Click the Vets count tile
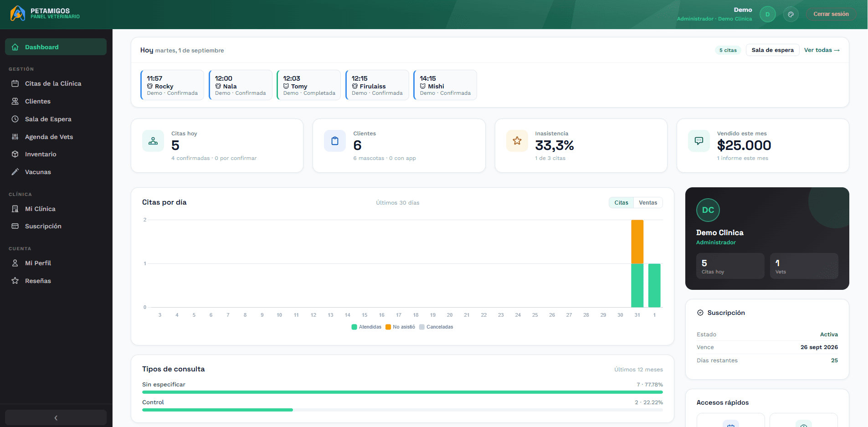The image size is (868, 427). (804, 266)
